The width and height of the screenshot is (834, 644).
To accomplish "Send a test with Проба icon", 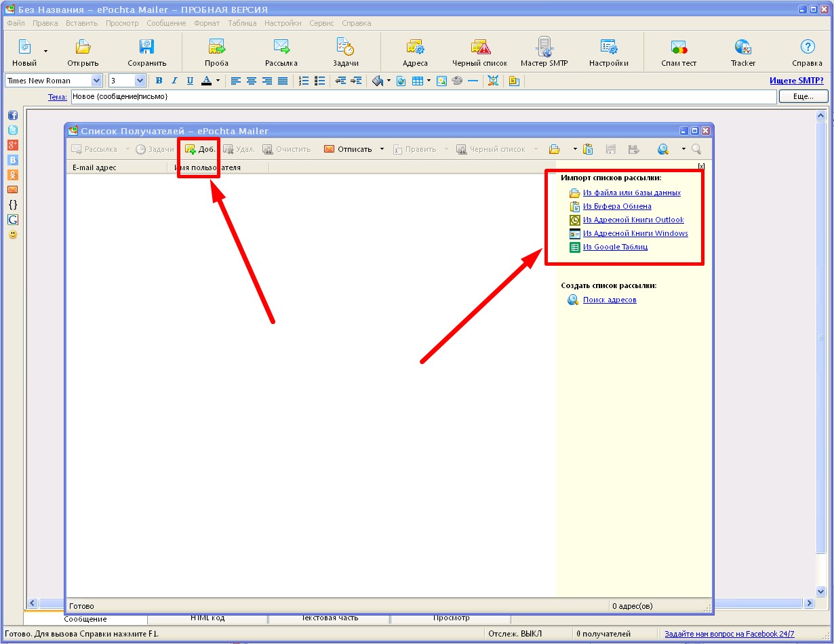I will point(217,47).
